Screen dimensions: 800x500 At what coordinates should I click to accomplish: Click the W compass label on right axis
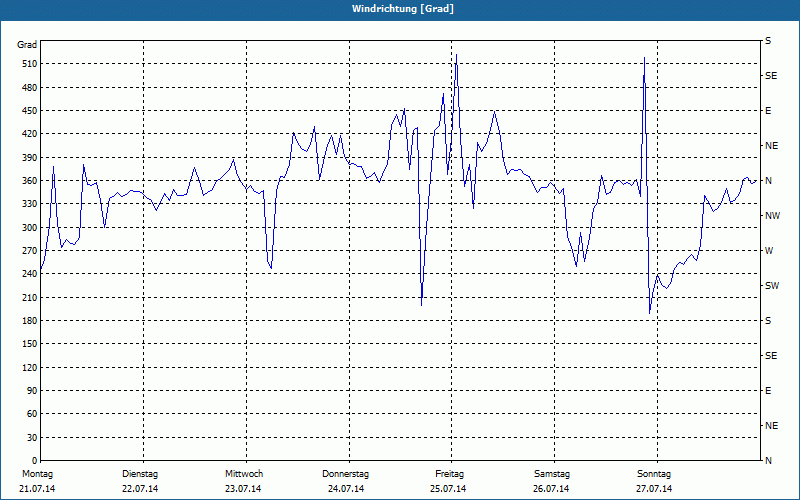coord(769,251)
